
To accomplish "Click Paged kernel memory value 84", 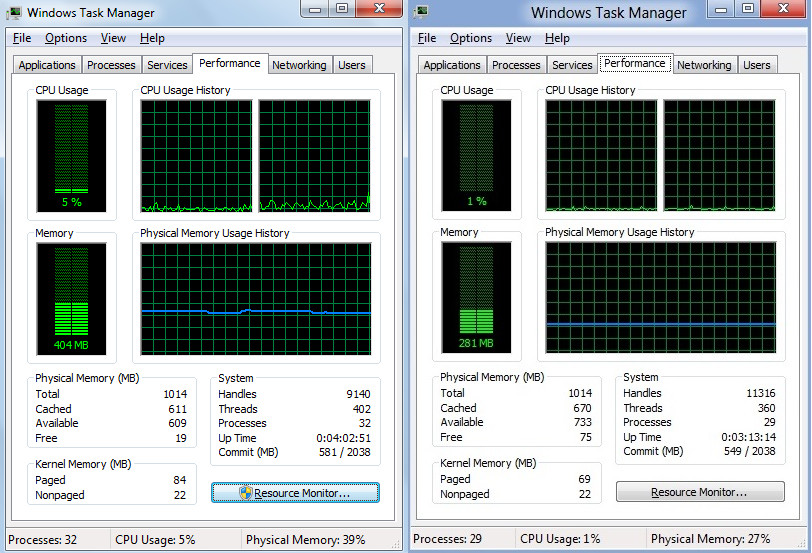I will tap(180, 480).
